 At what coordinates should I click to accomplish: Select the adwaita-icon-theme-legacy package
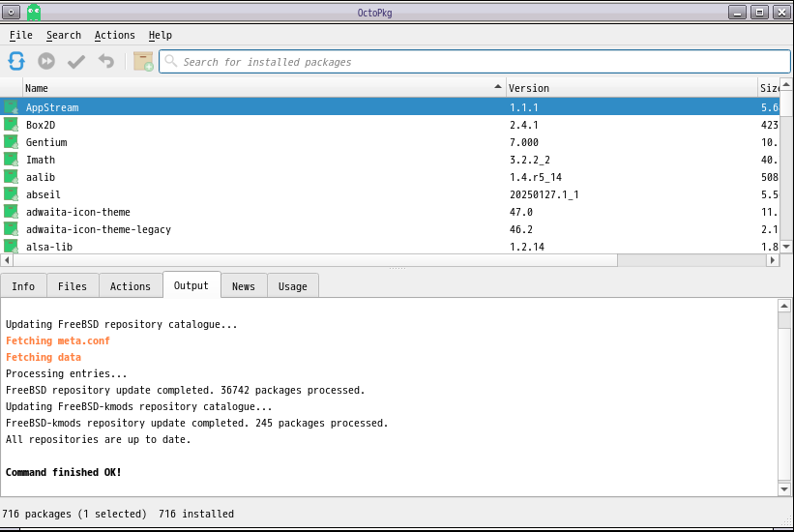(x=390, y=229)
